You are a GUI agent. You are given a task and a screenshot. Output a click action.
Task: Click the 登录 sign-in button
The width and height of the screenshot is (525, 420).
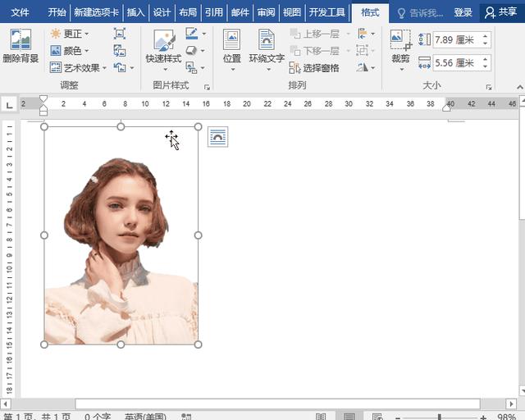pyautogui.click(x=463, y=12)
